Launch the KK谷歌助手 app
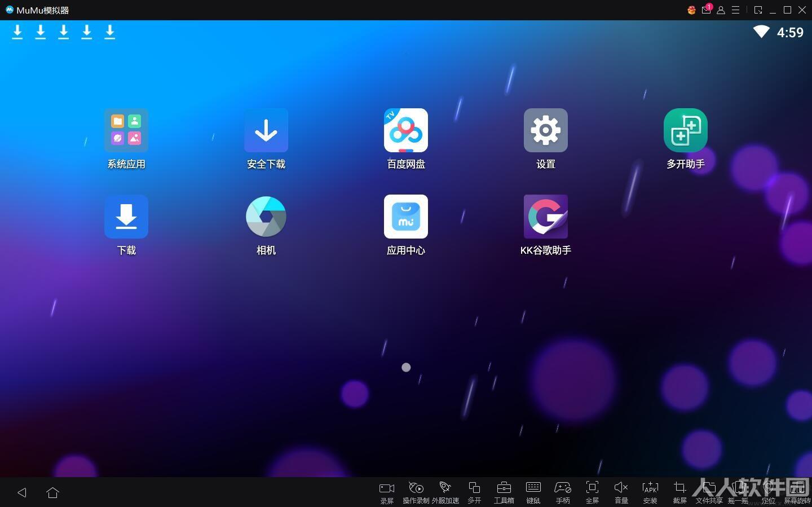812x507 pixels. point(546,217)
